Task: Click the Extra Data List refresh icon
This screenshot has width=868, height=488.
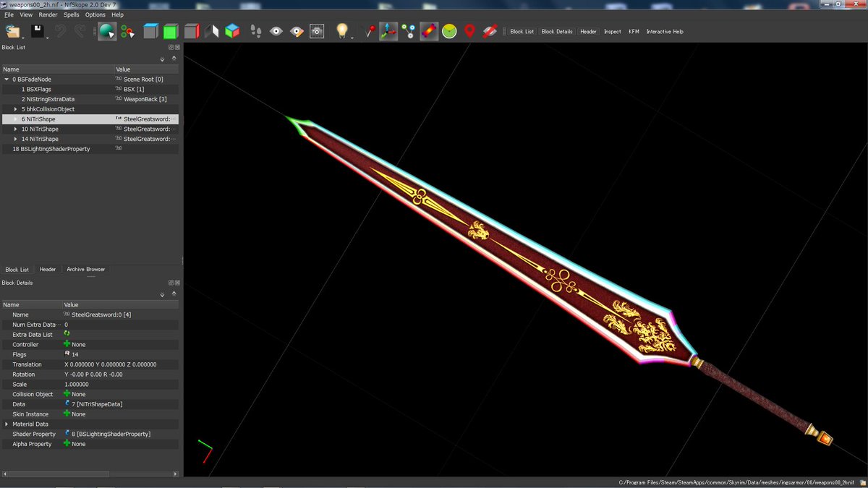Action: click(x=67, y=334)
